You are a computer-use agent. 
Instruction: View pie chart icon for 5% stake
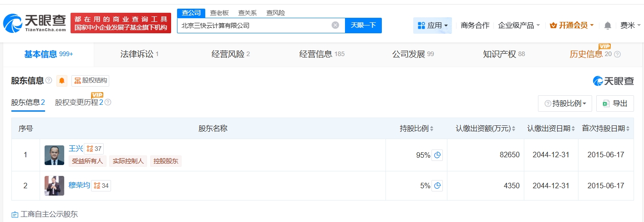pyautogui.click(x=437, y=186)
